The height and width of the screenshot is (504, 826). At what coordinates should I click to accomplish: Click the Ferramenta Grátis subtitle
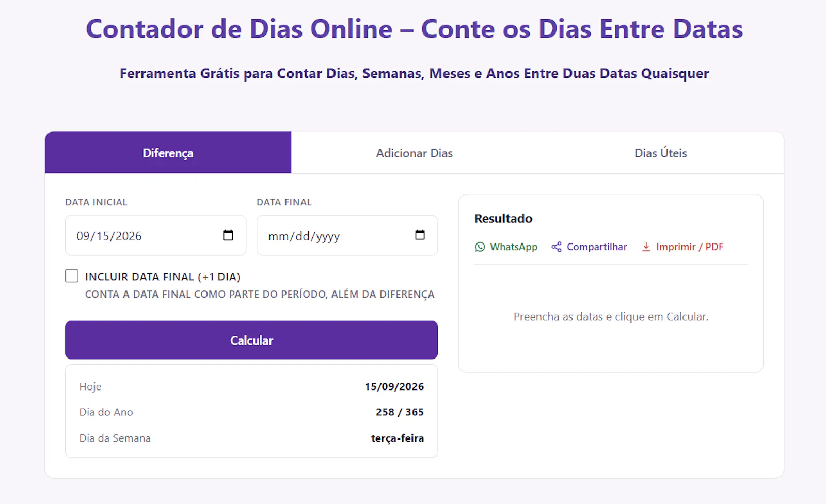[x=414, y=73]
